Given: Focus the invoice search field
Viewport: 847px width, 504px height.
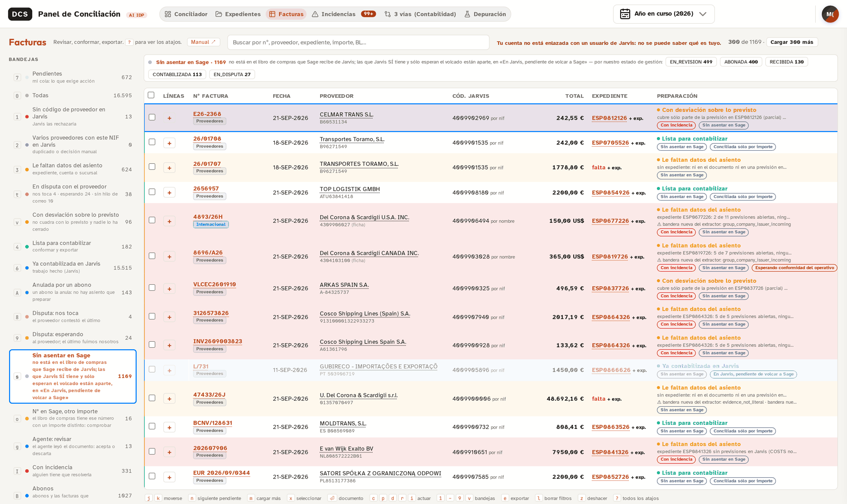Looking at the screenshot, I should [358, 42].
